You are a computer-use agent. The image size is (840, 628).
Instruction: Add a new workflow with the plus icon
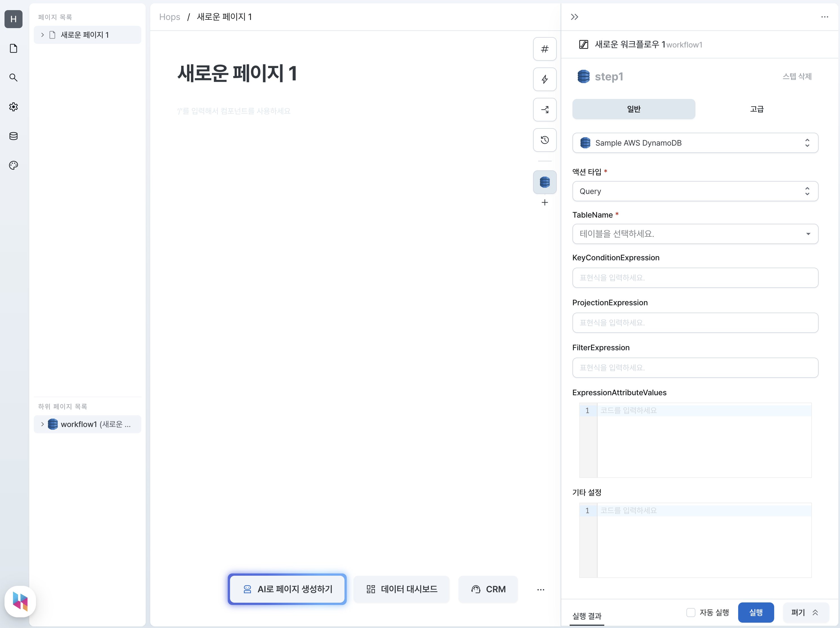coord(545,202)
